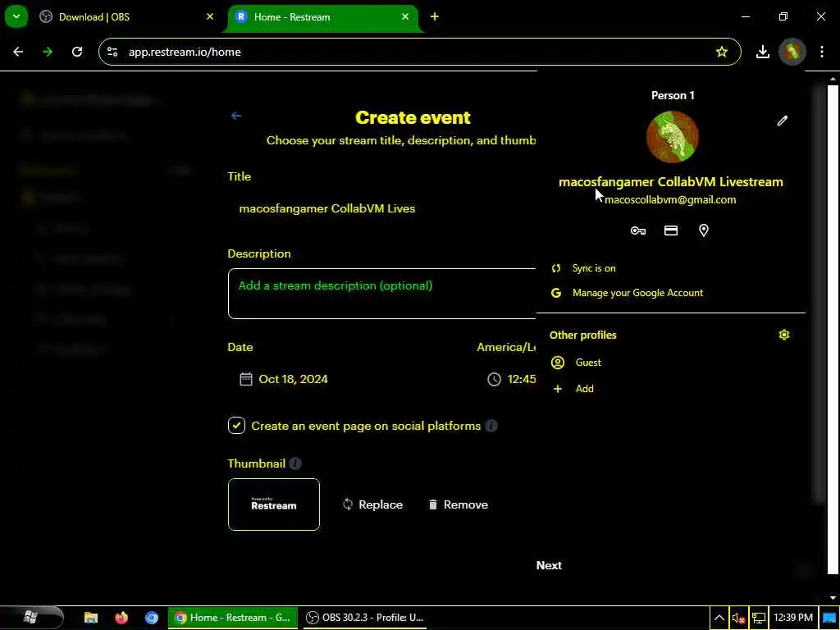The height and width of the screenshot is (630, 840).
Task: Show hidden system tray icons
Action: click(719, 618)
